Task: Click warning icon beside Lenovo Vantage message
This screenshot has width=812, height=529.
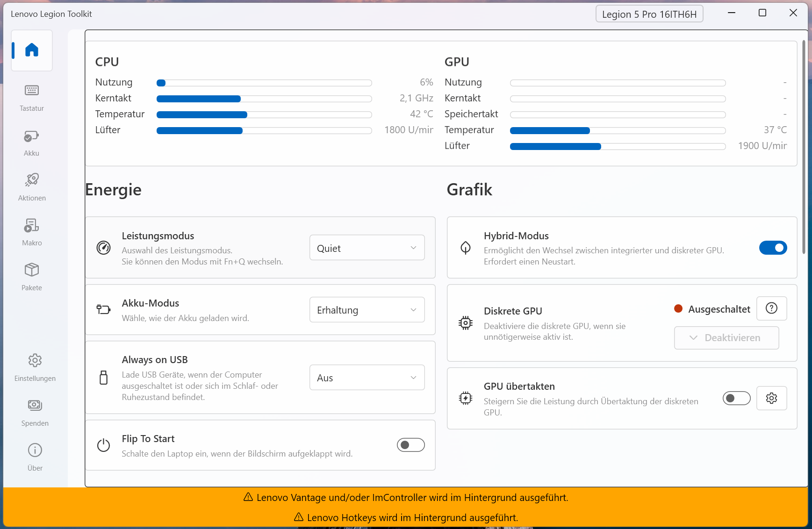Action: pyautogui.click(x=248, y=497)
